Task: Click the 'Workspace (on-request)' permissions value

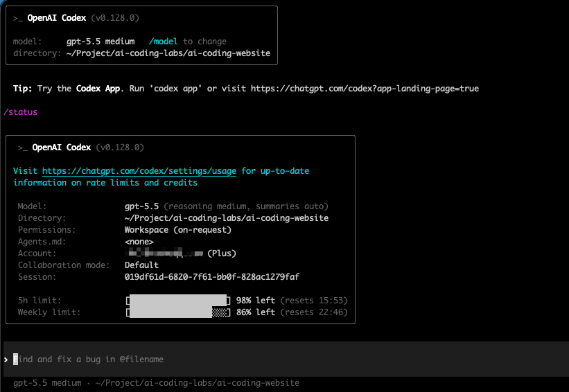Action: tap(178, 230)
